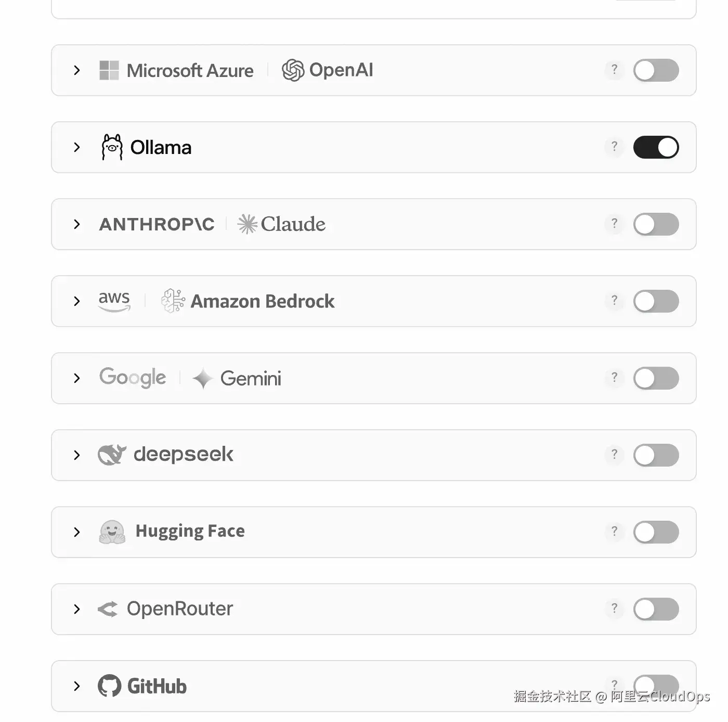
Task: Click the OpenAI knot logo
Action: (x=293, y=70)
